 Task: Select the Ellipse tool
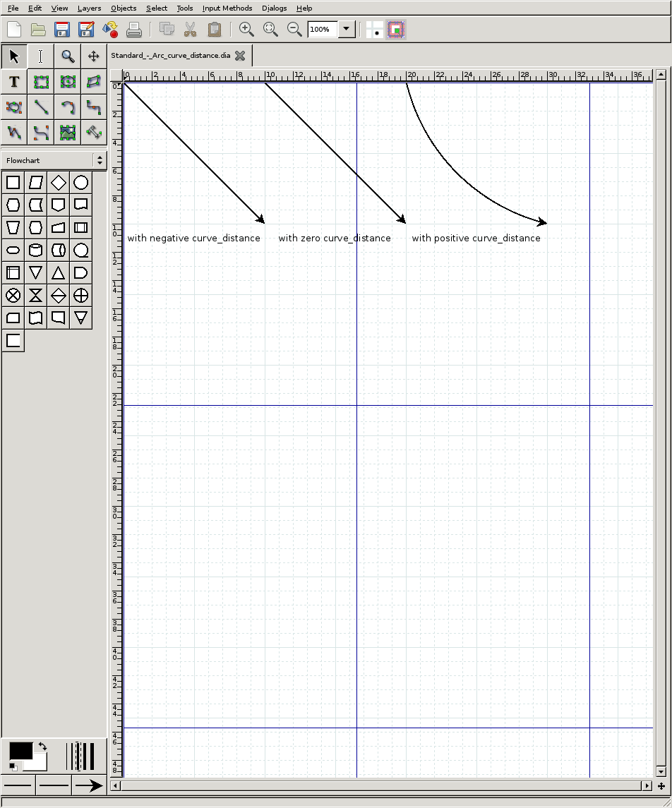click(68, 82)
